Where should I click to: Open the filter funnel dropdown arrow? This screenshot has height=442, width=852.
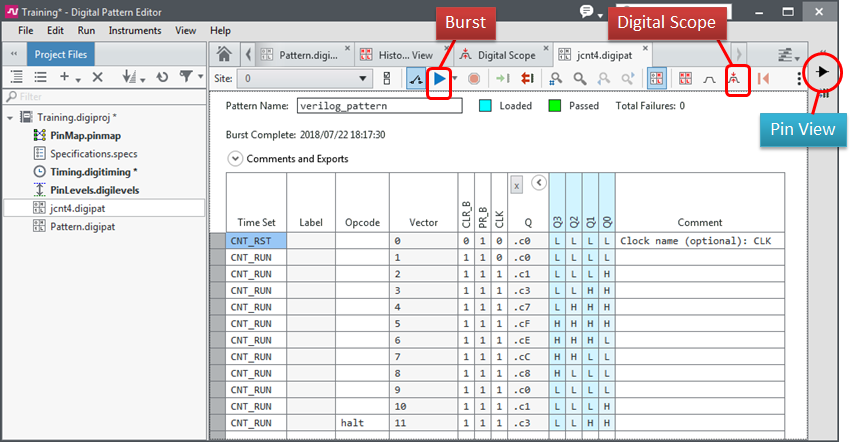[201, 77]
